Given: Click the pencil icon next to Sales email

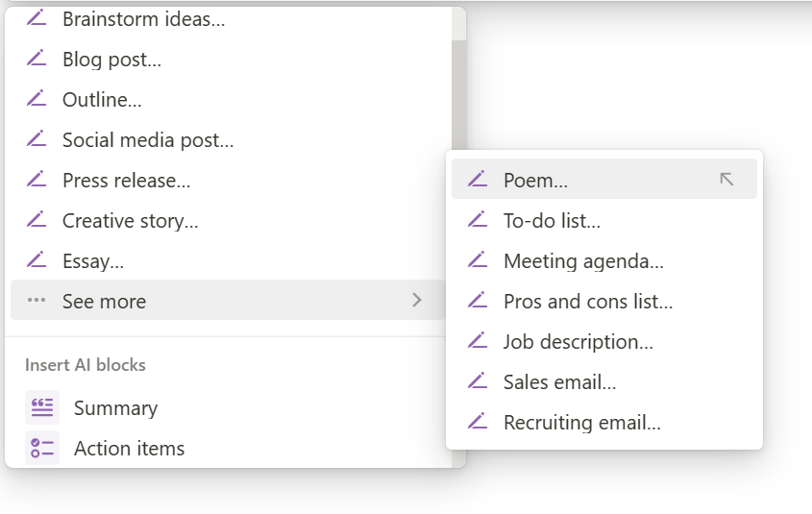Looking at the screenshot, I should click(x=478, y=381).
